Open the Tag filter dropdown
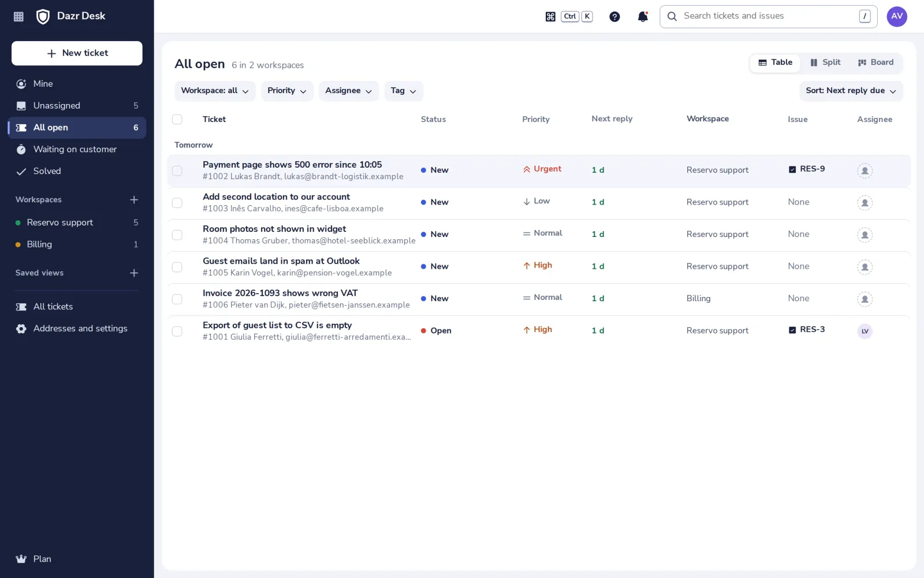This screenshot has height=578, width=924. coord(404,91)
